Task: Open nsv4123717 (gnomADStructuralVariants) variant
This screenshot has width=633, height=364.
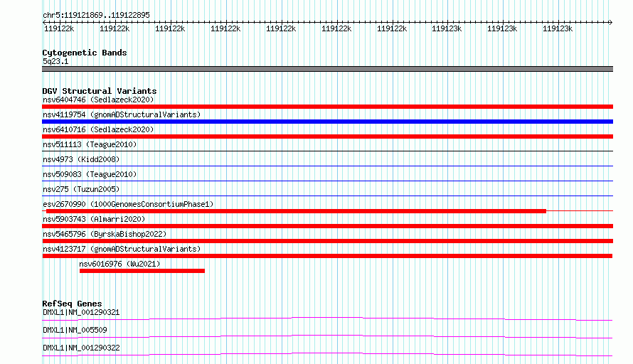Action: pos(122,249)
